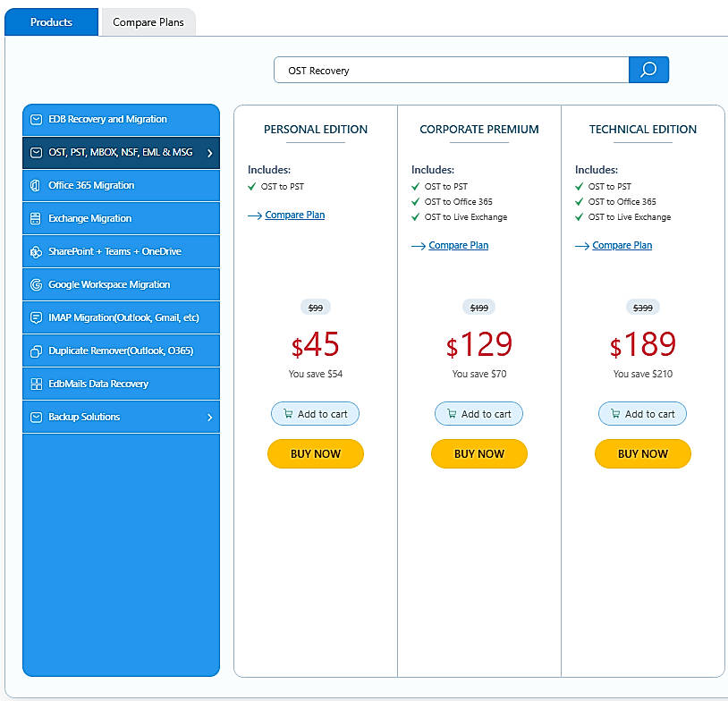This screenshot has width=728, height=701.
Task: Click the $129 Corporate Premium price
Action: [479, 344]
